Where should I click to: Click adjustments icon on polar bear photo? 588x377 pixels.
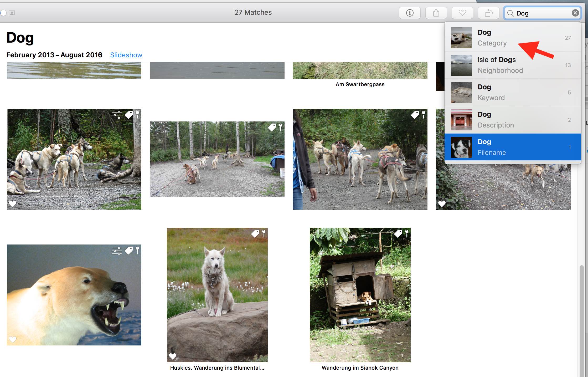point(117,251)
